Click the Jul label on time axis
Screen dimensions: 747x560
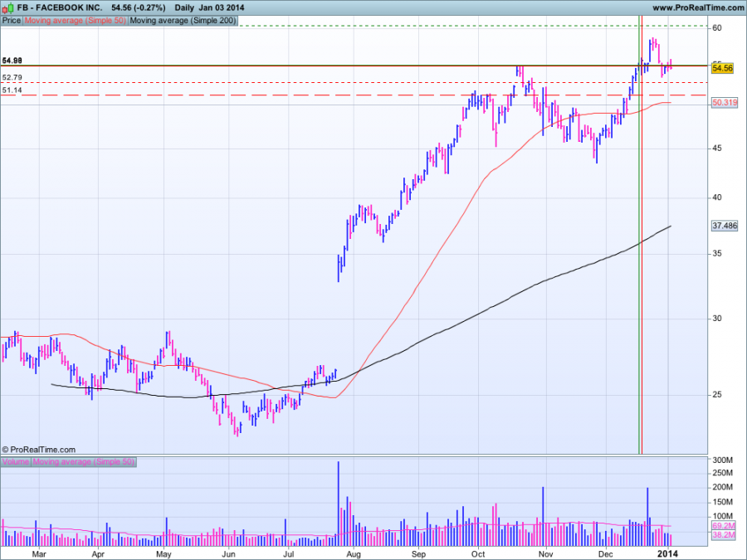click(x=288, y=554)
